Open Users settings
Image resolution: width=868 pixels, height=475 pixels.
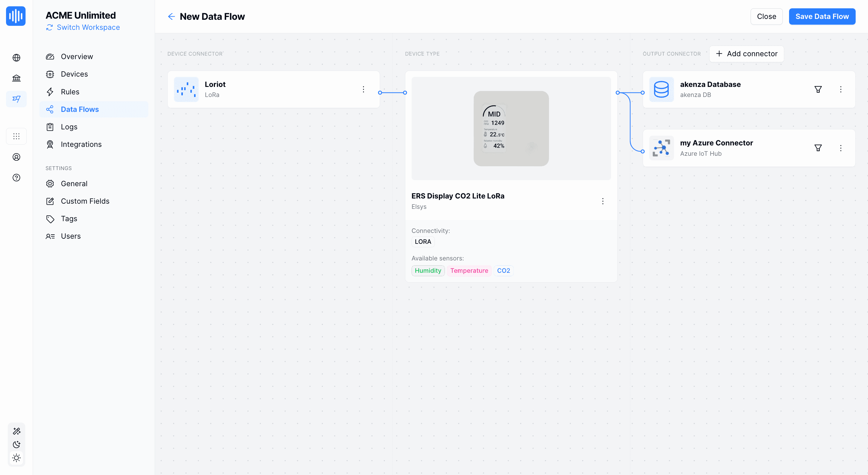pyautogui.click(x=94, y=236)
